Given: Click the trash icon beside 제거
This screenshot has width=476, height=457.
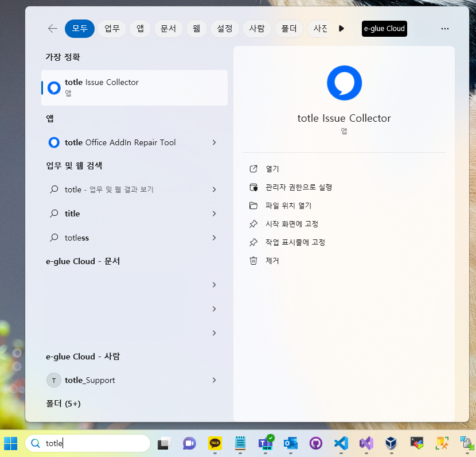Looking at the screenshot, I should (253, 261).
